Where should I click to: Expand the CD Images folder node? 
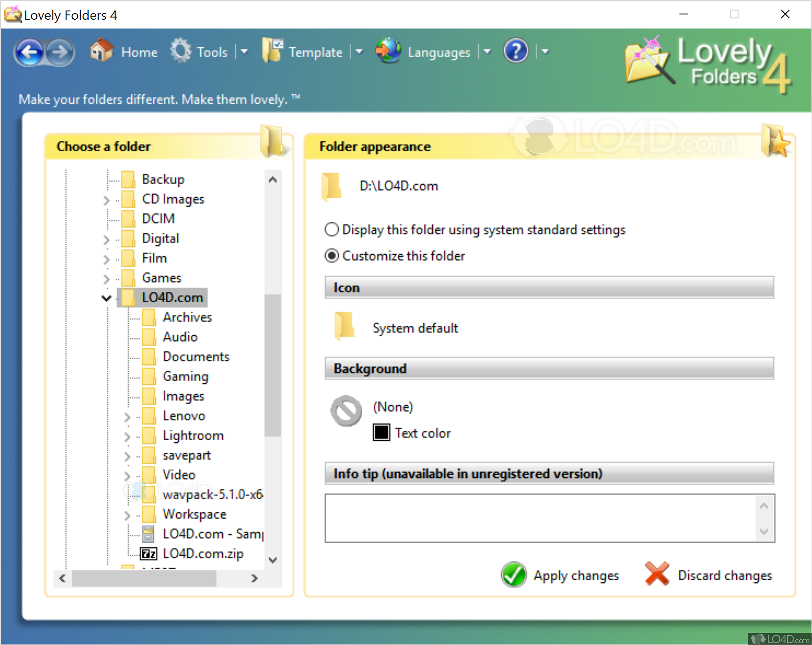tap(106, 200)
